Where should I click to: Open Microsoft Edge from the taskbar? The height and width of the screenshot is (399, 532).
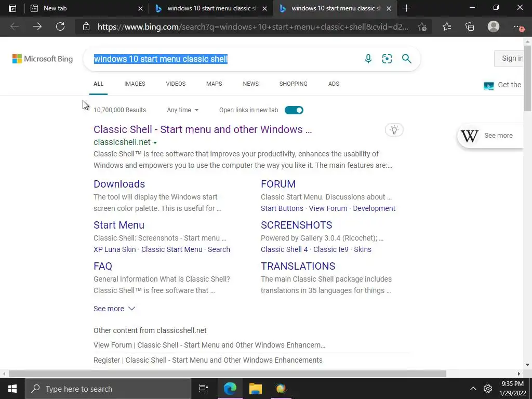tap(230, 389)
